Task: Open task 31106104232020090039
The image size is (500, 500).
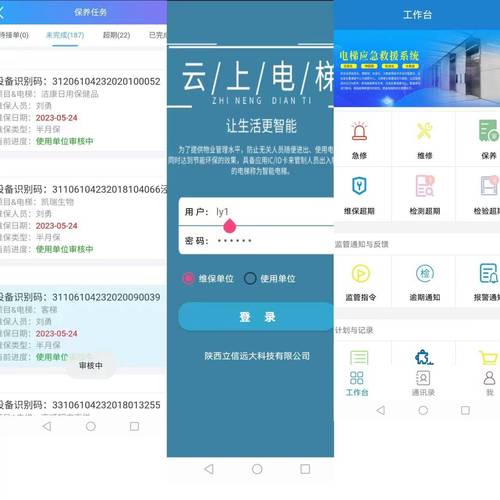Action: pos(83,326)
